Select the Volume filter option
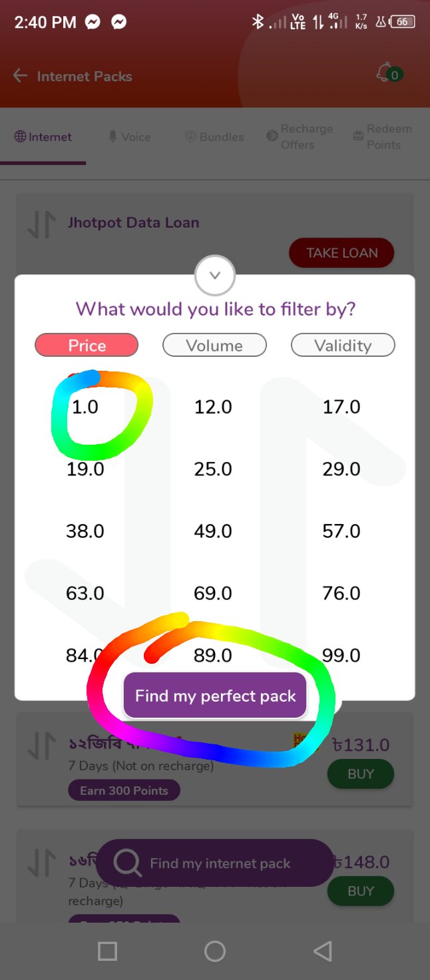Image resolution: width=430 pixels, height=980 pixels. coord(214,346)
